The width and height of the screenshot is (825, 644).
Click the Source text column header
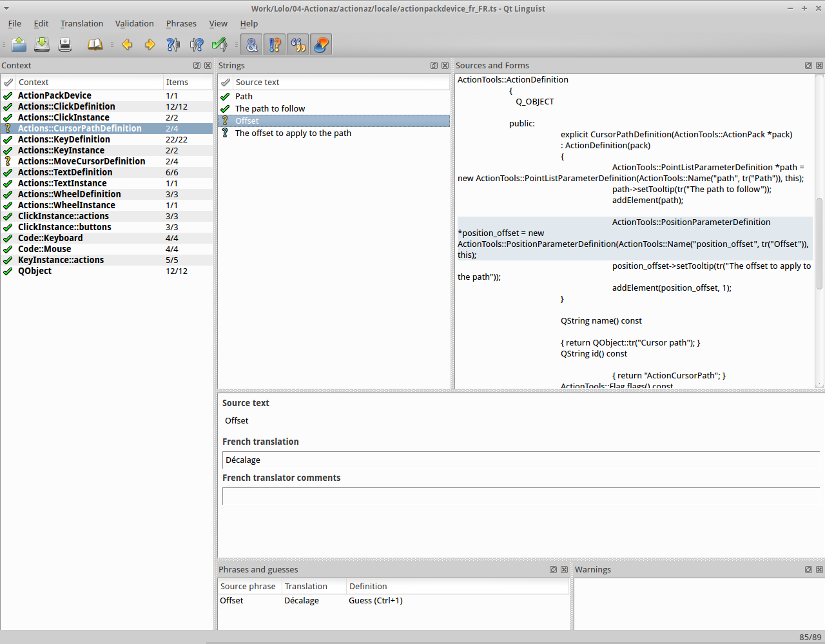coord(257,83)
